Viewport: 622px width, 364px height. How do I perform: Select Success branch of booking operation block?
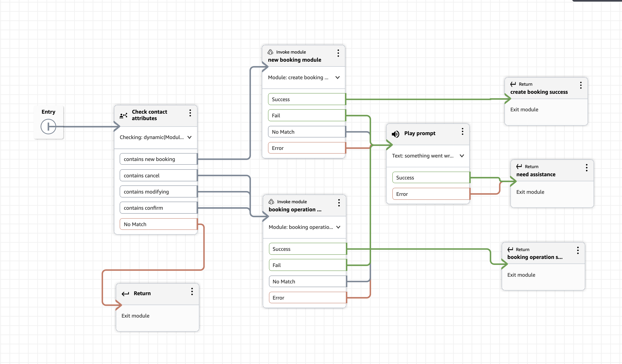point(308,249)
